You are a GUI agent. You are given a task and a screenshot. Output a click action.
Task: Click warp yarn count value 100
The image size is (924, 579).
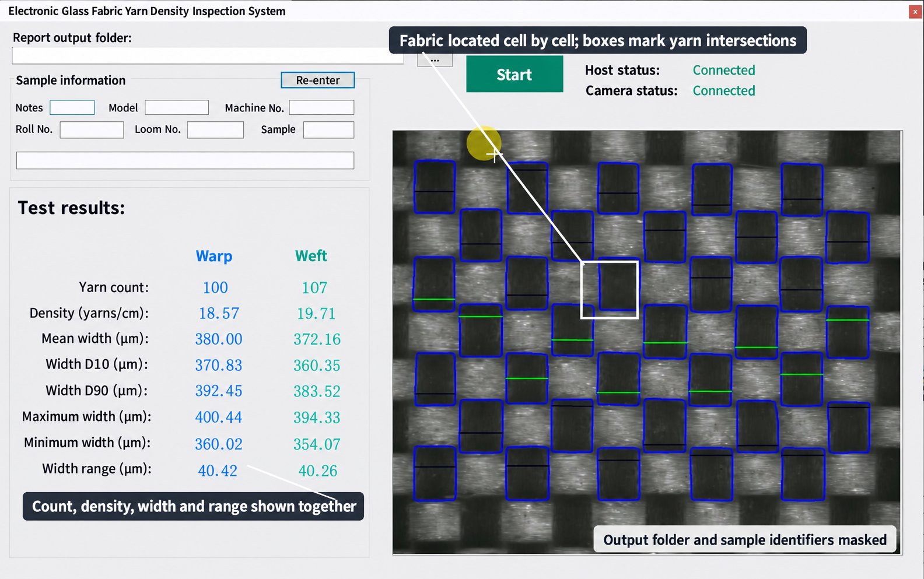pyautogui.click(x=215, y=287)
